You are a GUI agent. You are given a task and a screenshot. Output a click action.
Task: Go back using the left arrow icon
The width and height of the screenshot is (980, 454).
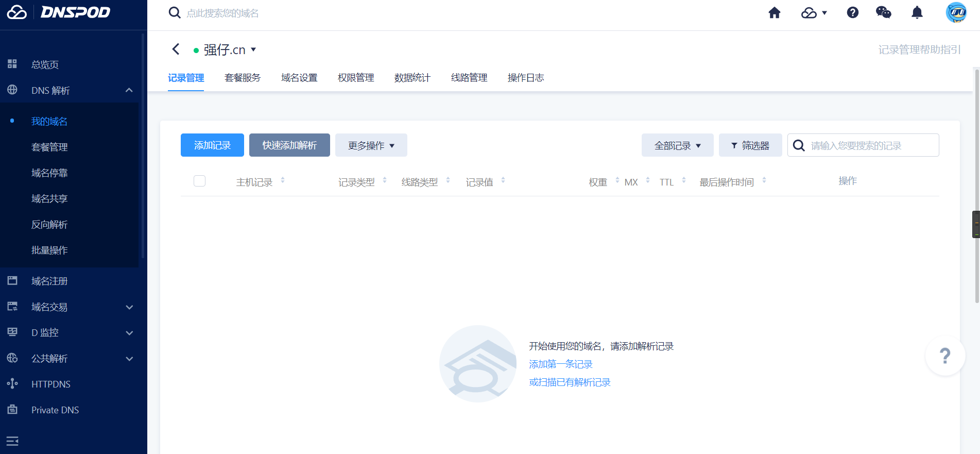click(176, 49)
